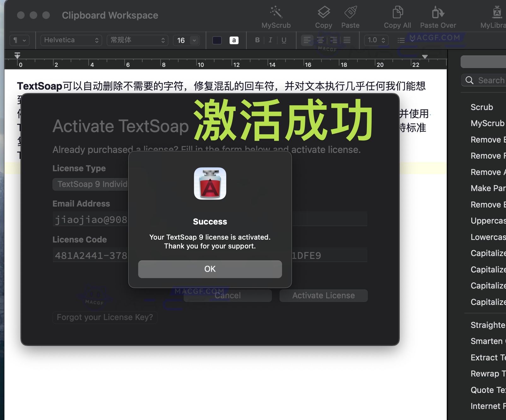
Task: Toggle underline text formatting
Action: click(284, 40)
